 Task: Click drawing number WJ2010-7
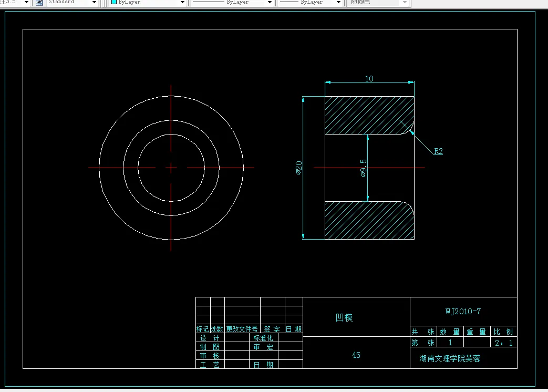tap(463, 311)
